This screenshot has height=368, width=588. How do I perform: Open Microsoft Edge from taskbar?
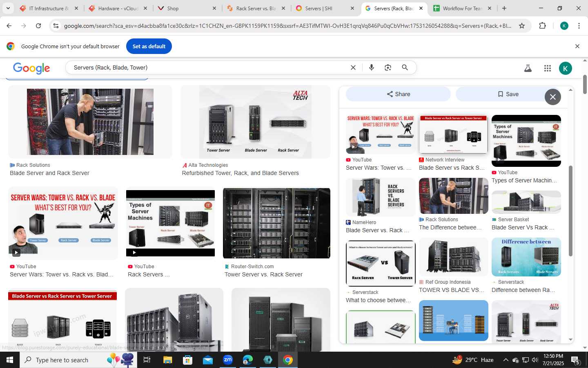[x=247, y=360]
